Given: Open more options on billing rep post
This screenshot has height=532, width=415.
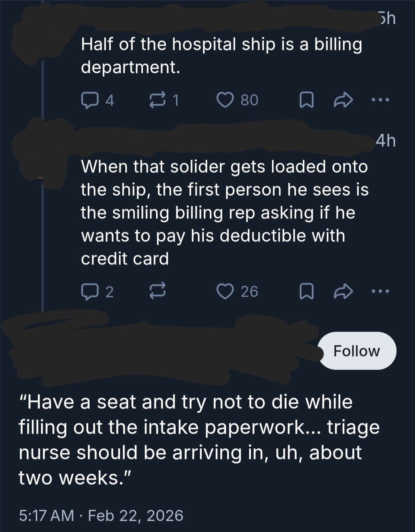Looking at the screenshot, I should [x=380, y=292].
